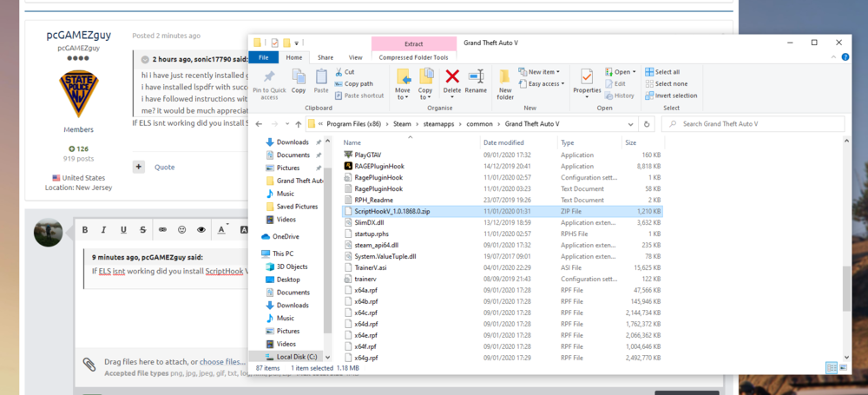
Task: Click Edit in the Open group
Action: tap(615, 83)
